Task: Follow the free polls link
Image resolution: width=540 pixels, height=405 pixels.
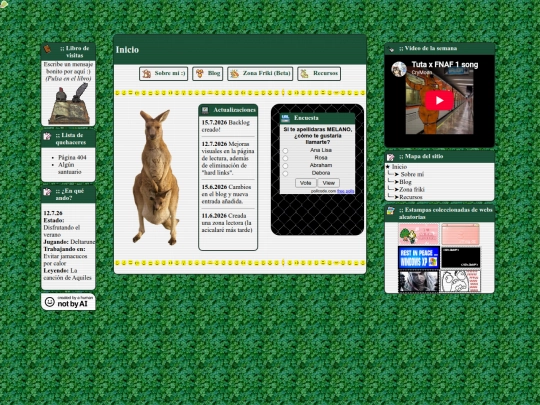Action: coord(345,191)
